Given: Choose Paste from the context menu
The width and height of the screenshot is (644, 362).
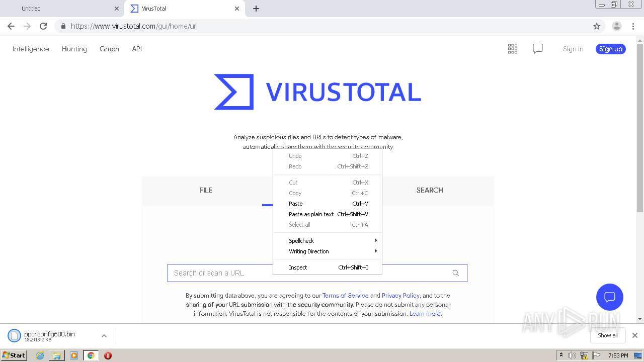Looking at the screenshot, I should [x=328, y=204].
